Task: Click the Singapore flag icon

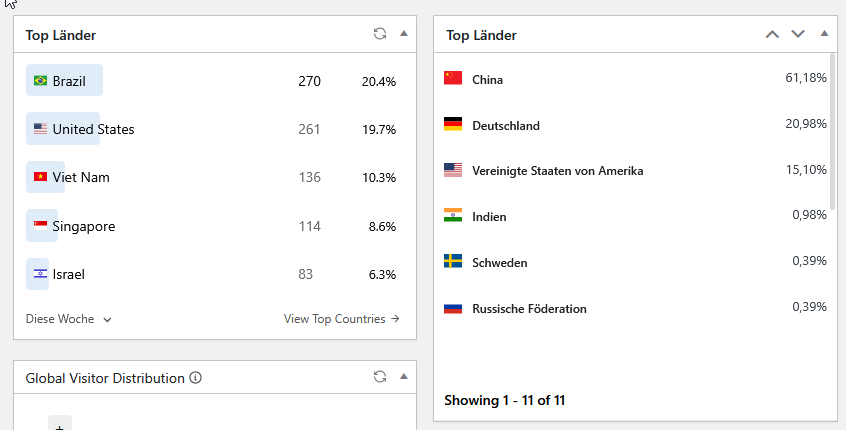Action: pyautogui.click(x=41, y=226)
